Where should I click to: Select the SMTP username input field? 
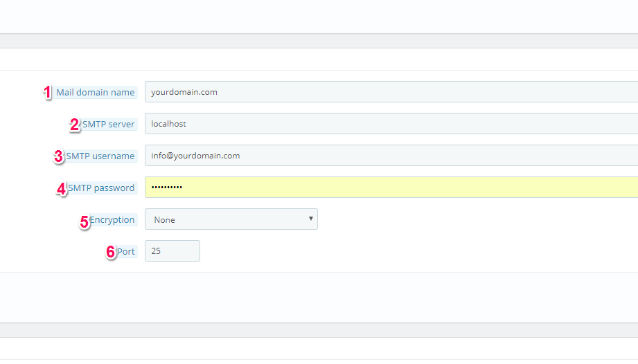click(391, 155)
